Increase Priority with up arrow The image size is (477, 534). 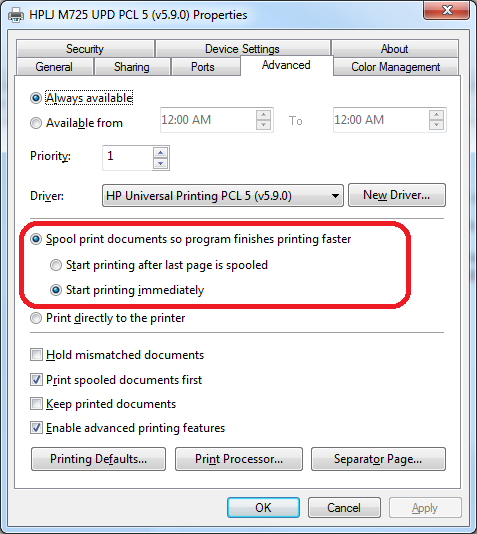(x=160, y=152)
